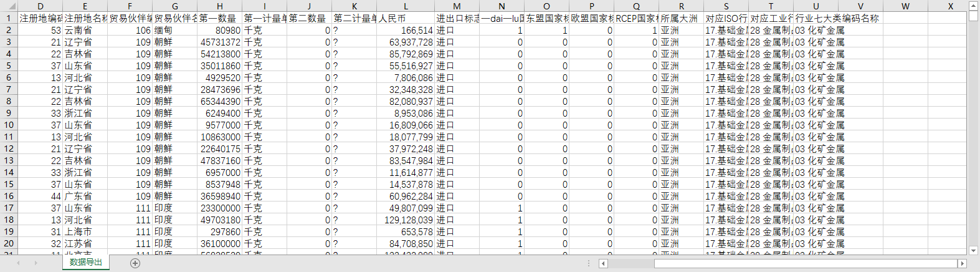This screenshot has width=980, height=272.
Task: Click the 千克 cell in row 2
Action: [x=265, y=30]
